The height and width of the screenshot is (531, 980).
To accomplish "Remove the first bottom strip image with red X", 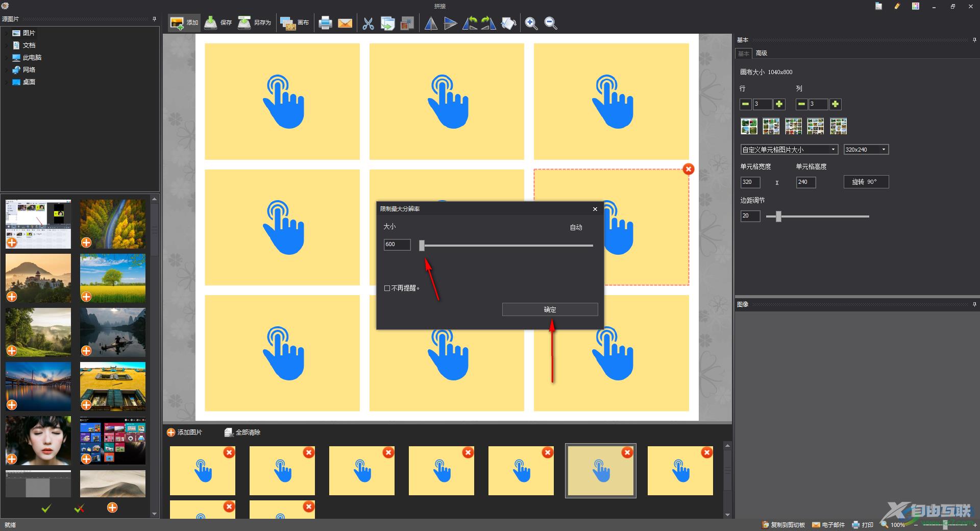I will 229,452.
